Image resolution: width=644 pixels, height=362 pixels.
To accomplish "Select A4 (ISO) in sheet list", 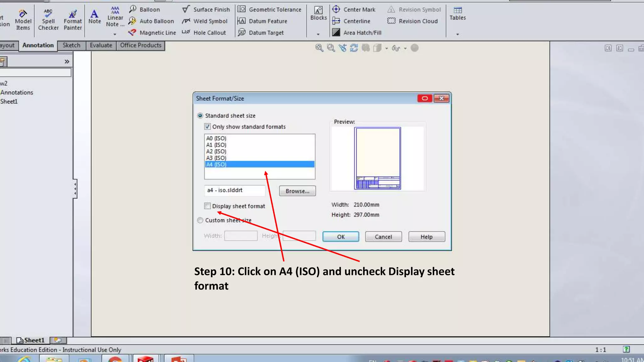I will coord(259,164).
